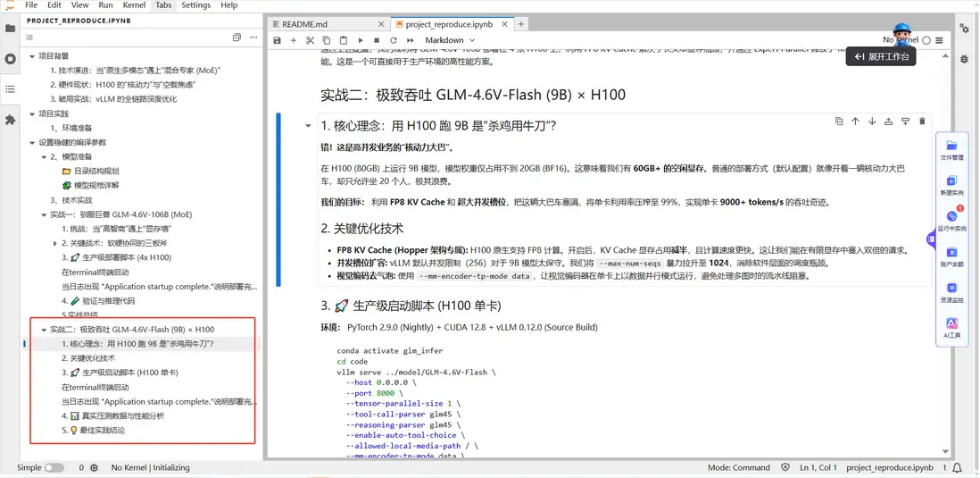The height and width of the screenshot is (478, 980).
Task: Collapse the 项目实践 outline section
Action: 32,113
